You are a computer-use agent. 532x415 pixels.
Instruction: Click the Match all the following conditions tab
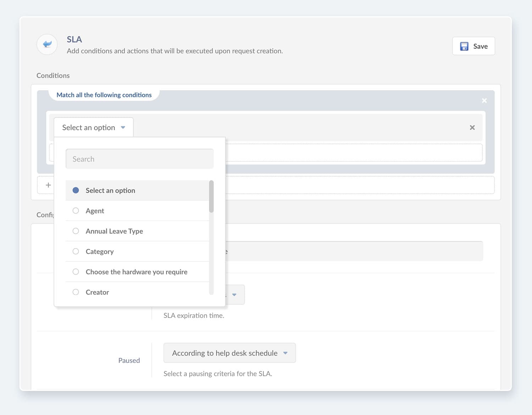click(x=104, y=95)
